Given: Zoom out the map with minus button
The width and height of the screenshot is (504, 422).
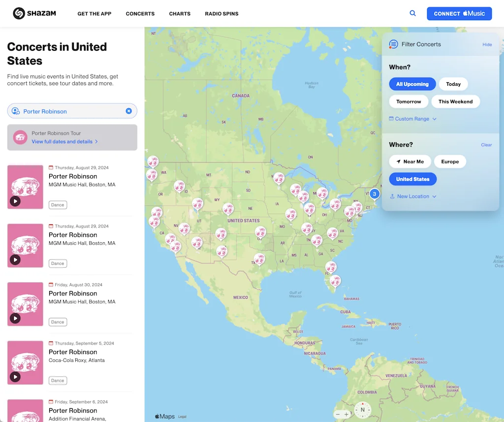Looking at the screenshot, I should (x=338, y=415).
